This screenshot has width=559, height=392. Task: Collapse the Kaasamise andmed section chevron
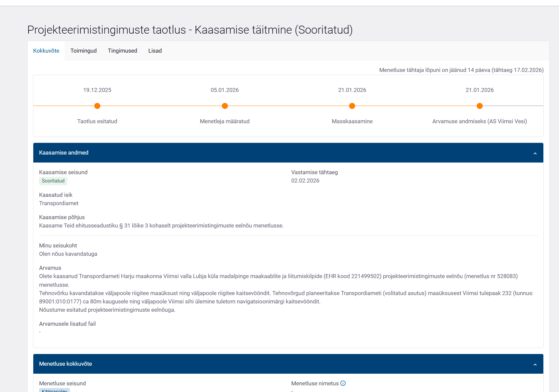[x=535, y=153]
